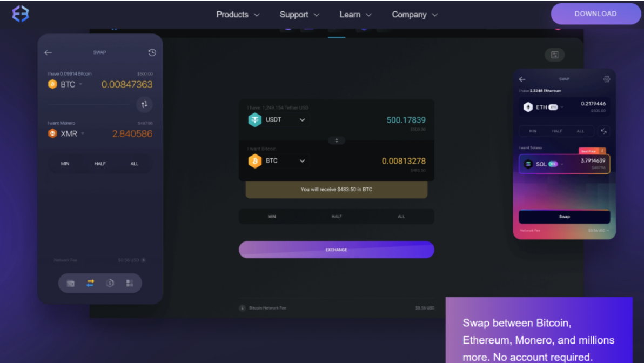Expand the BTC currency dropdown in center

point(303,161)
